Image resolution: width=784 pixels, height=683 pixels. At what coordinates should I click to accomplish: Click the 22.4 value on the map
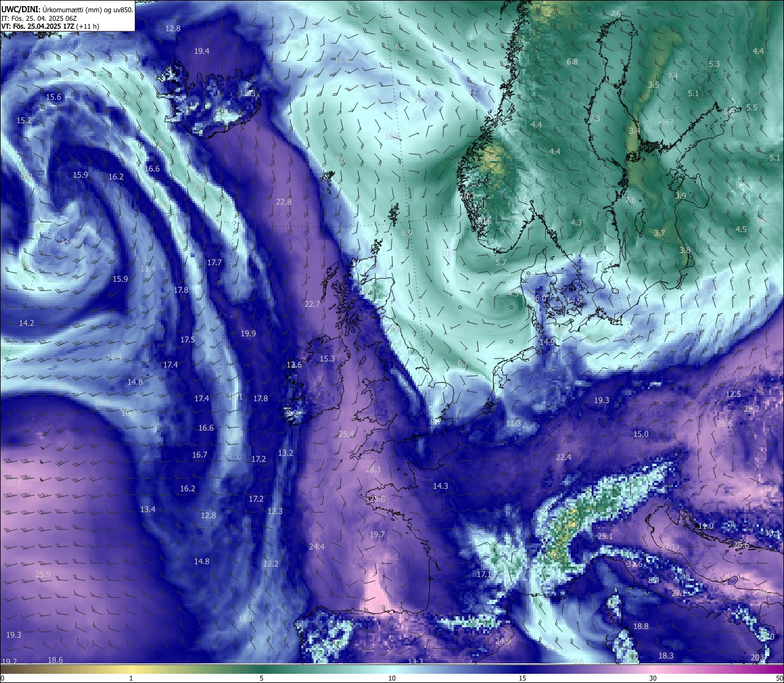tap(563, 458)
